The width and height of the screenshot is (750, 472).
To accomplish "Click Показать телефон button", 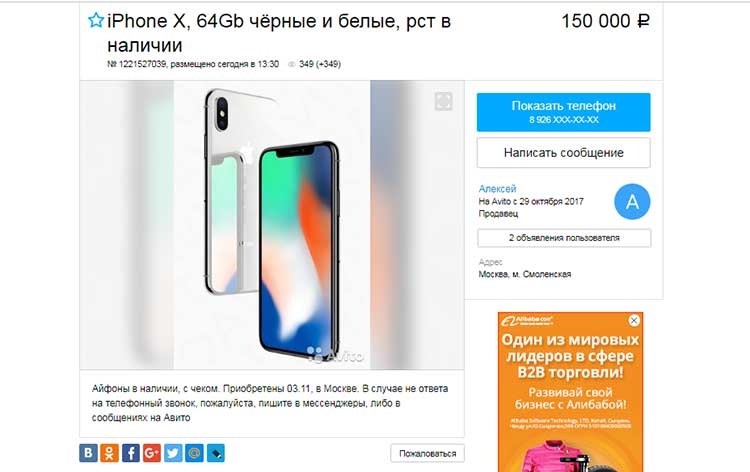I will point(563,112).
